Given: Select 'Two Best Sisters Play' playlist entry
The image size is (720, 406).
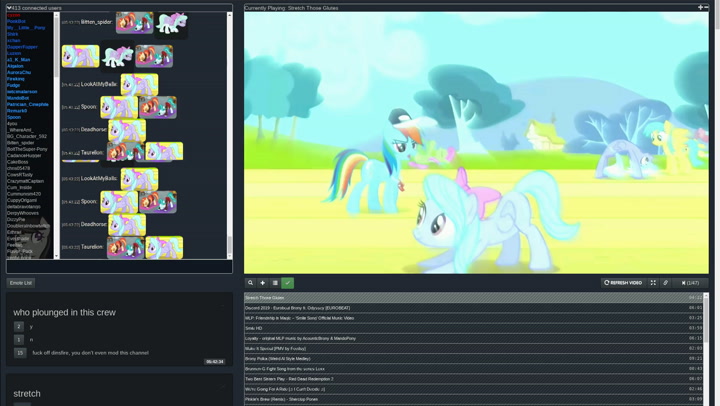Looking at the screenshot, I should pyautogui.click(x=473, y=379).
